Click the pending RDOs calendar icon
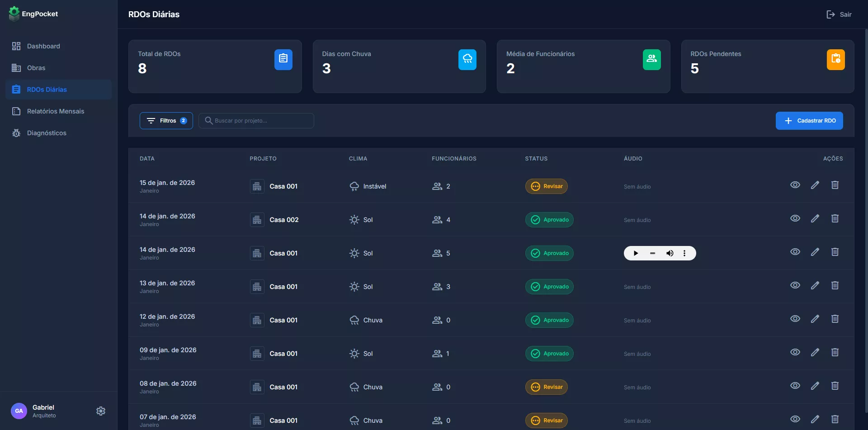Image resolution: width=868 pixels, height=430 pixels. (836, 59)
